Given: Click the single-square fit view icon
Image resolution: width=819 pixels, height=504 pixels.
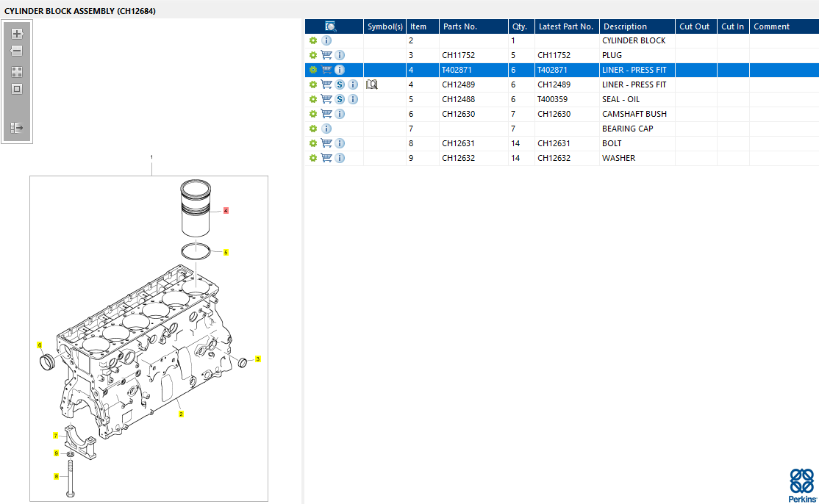Looking at the screenshot, I should (17, 89).
